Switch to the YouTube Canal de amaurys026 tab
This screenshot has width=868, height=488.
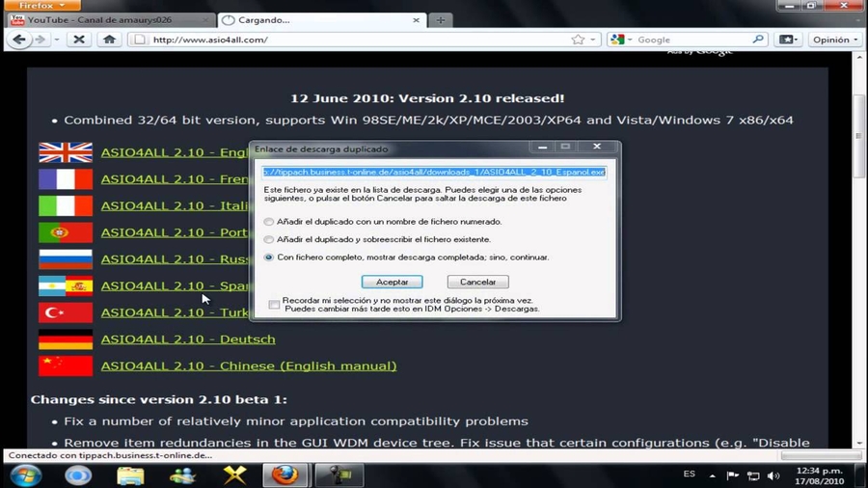tap(106, 19)
